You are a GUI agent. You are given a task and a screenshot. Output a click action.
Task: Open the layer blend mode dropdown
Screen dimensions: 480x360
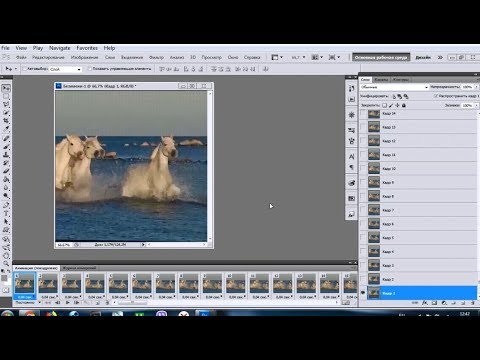[x=394, y=87]
